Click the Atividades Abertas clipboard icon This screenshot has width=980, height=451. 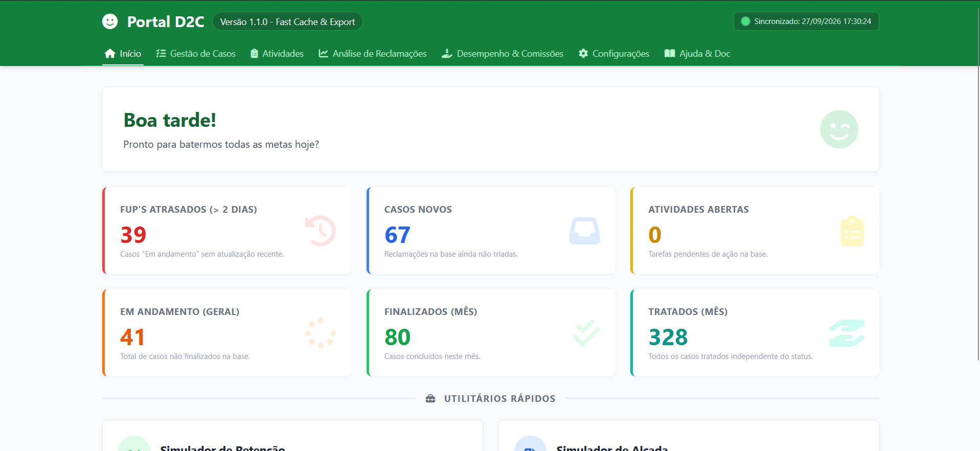click(852, 231)
